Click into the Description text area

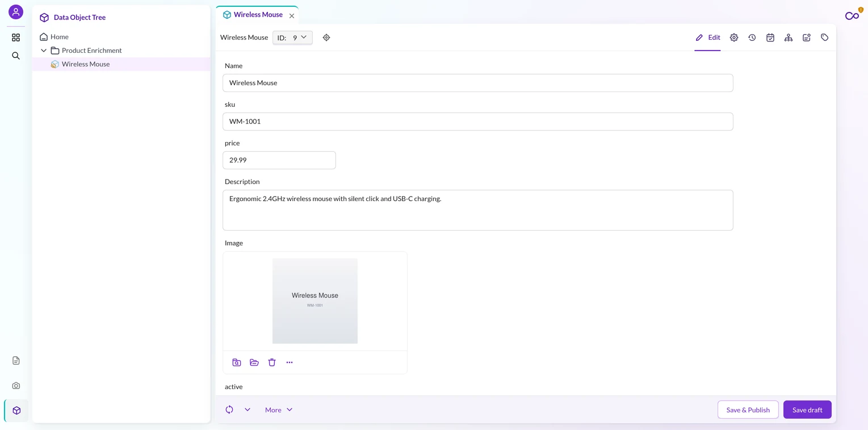click(x=478, y=210)
